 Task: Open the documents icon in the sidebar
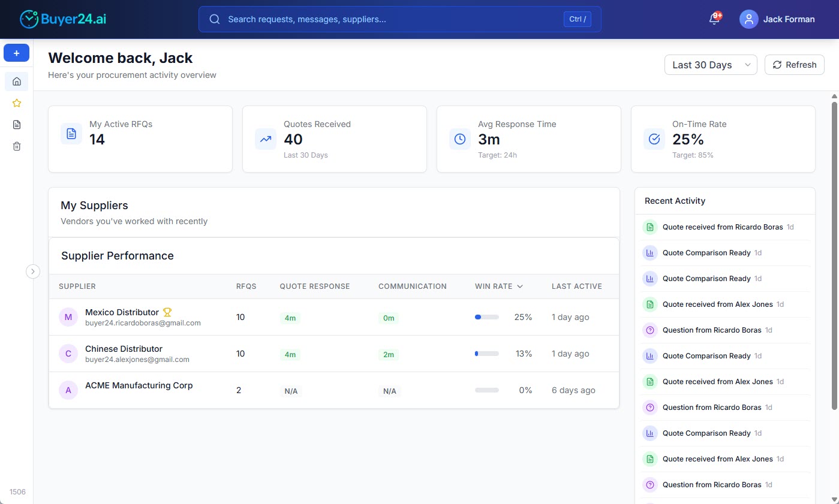coord(16,124)
